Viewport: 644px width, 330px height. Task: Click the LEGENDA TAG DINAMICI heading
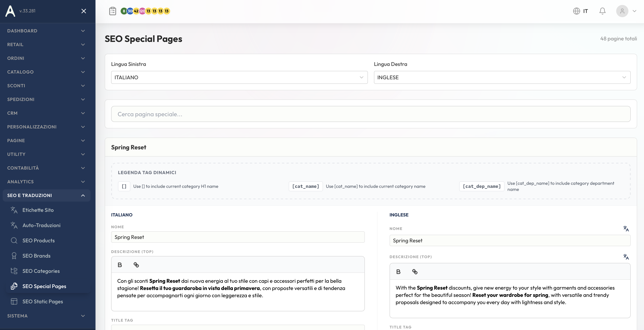click(147, 172)
